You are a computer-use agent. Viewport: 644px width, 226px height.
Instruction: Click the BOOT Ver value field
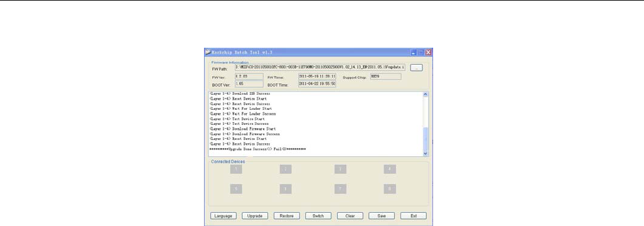point(249,84)
